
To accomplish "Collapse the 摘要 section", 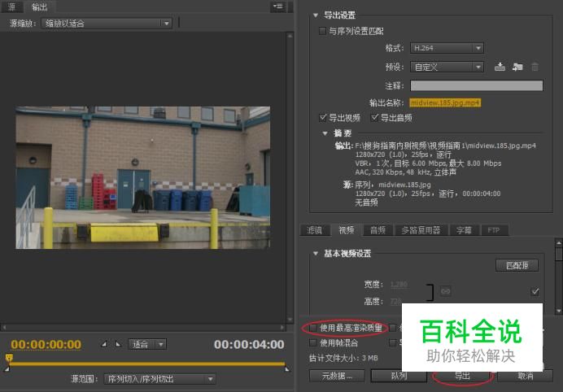I will (x=325, y=133).
